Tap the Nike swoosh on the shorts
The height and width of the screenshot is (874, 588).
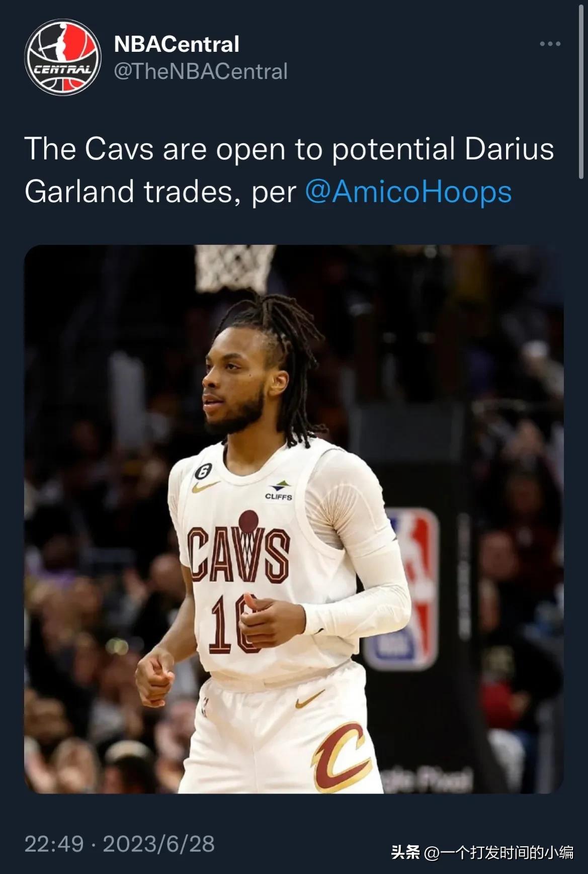310,699
